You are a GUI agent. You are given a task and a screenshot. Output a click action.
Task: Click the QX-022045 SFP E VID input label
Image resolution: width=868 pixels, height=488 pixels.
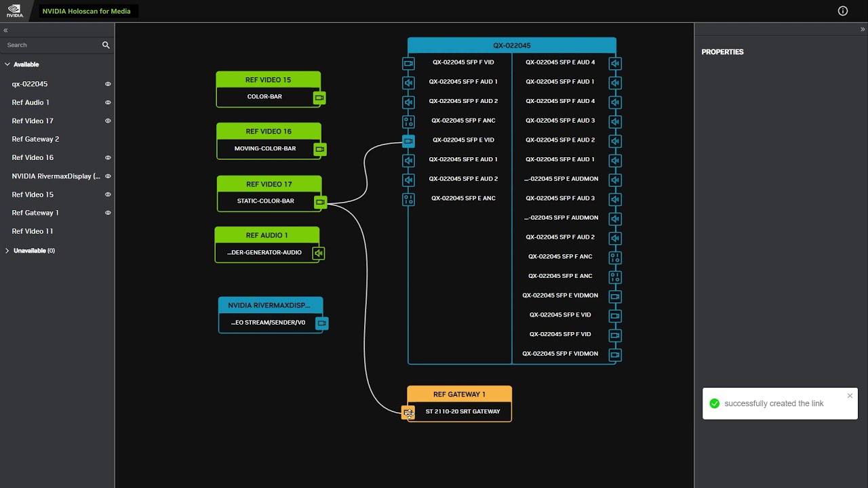[463, 140]
